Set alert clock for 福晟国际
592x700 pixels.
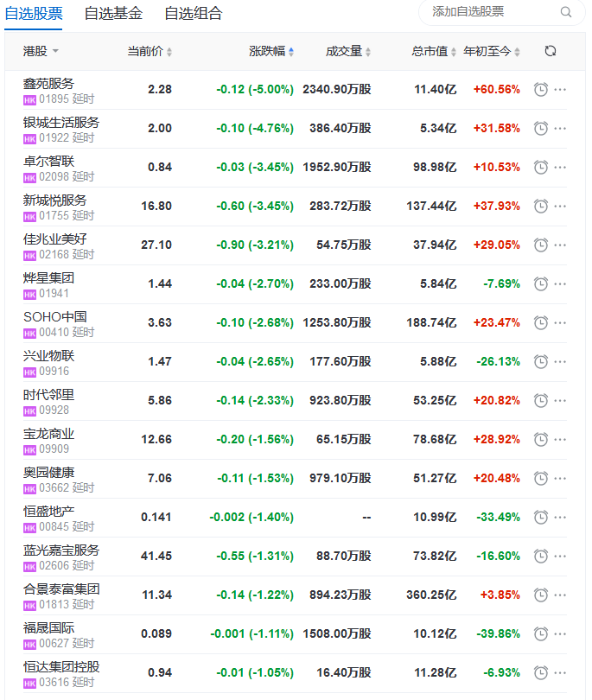pyautogui.click(x=541, y=633)
